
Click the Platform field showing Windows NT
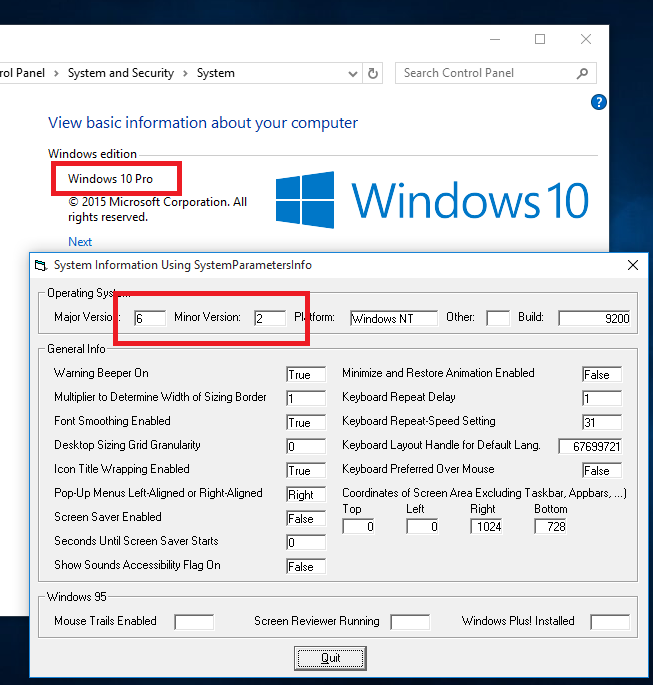[x=394, y=318]
